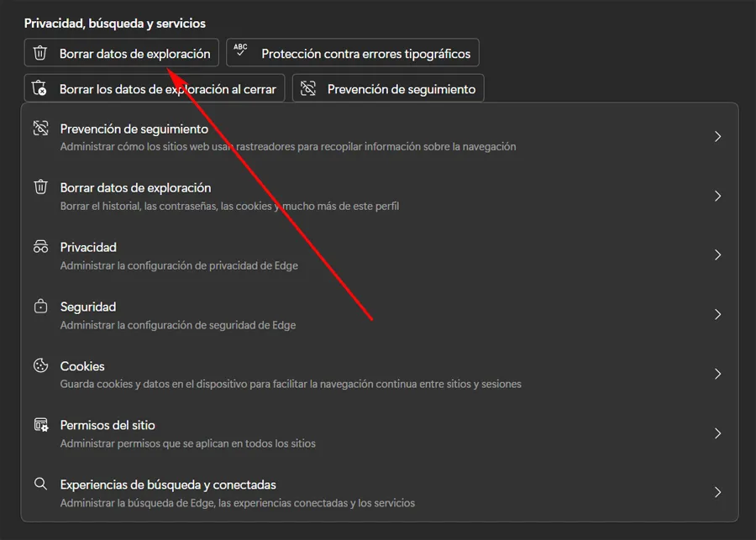Click the Permisos del sitio permissions icon
756x540 pixels.
click(x=39, y=425)
